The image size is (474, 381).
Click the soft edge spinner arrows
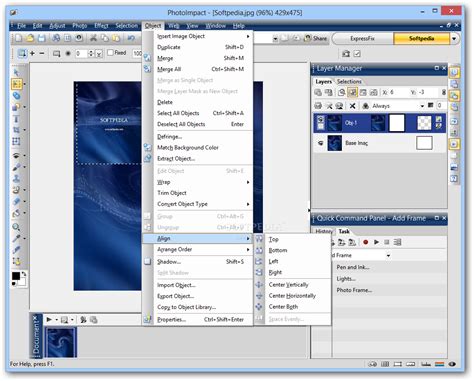[91, 53]
